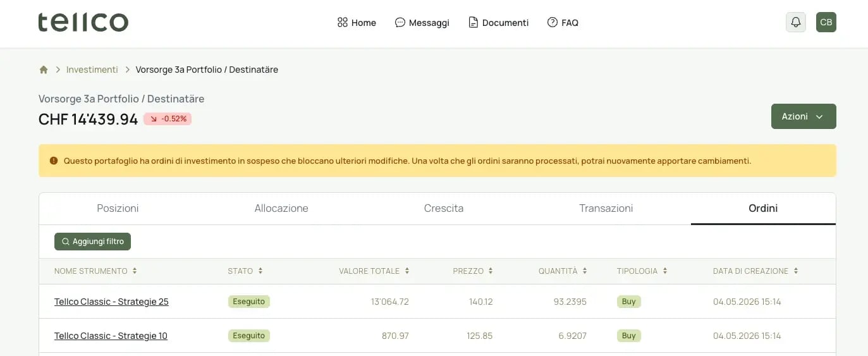
Task: Click the price 125.85
Action: [x=479, y=336]
